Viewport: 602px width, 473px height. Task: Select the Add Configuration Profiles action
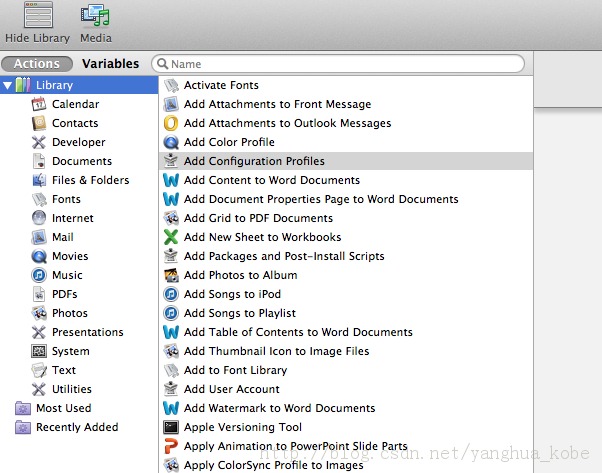pyautogui.click(x=346, y=161)
